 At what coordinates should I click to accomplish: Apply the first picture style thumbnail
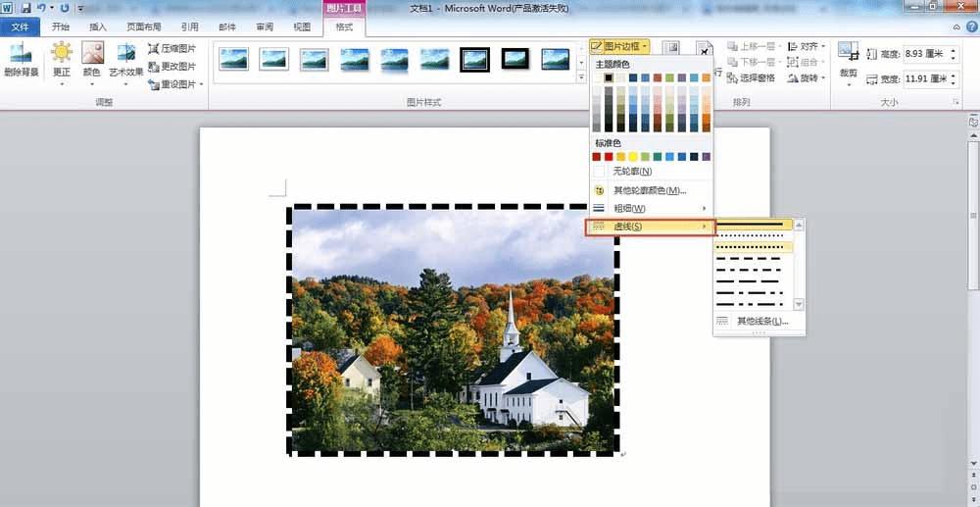pos(234,59)
